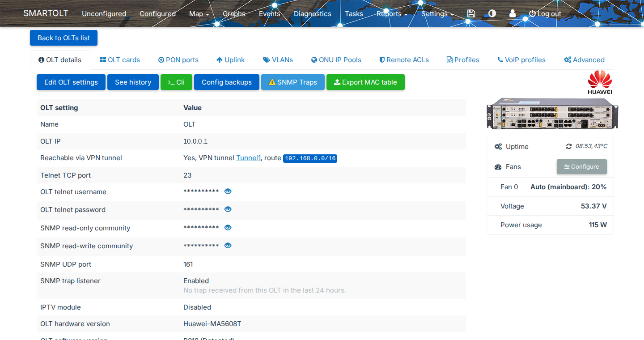
Task: Save configuration via floppy disk icon
Action: pyautogui.click(x=471, y=13)
